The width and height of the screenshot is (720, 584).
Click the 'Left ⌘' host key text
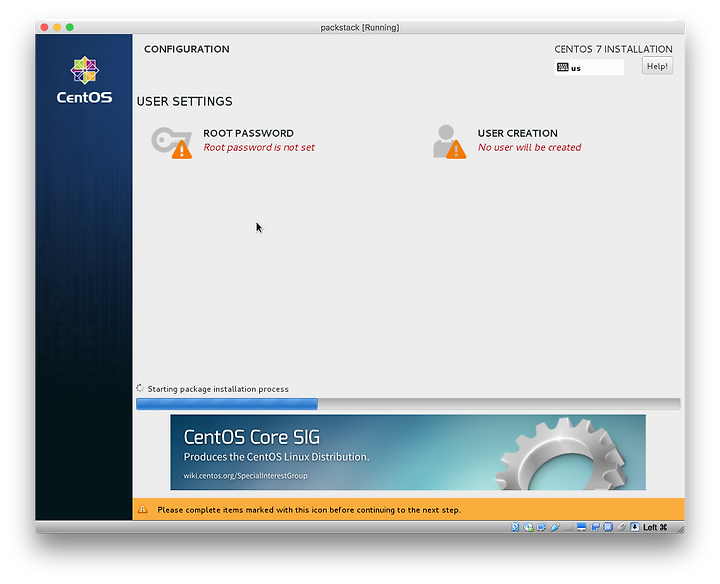tap(655, 527)
